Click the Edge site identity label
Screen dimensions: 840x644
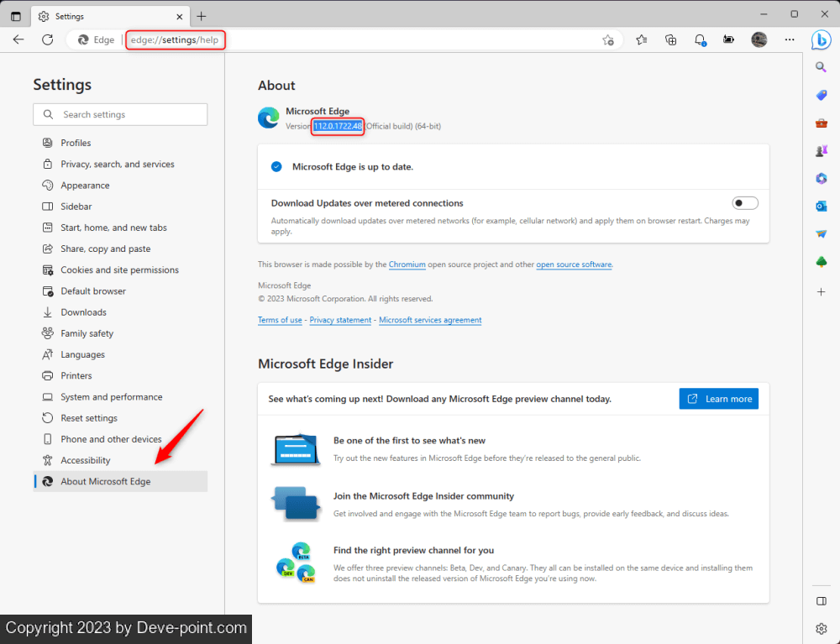click(97, 40)
